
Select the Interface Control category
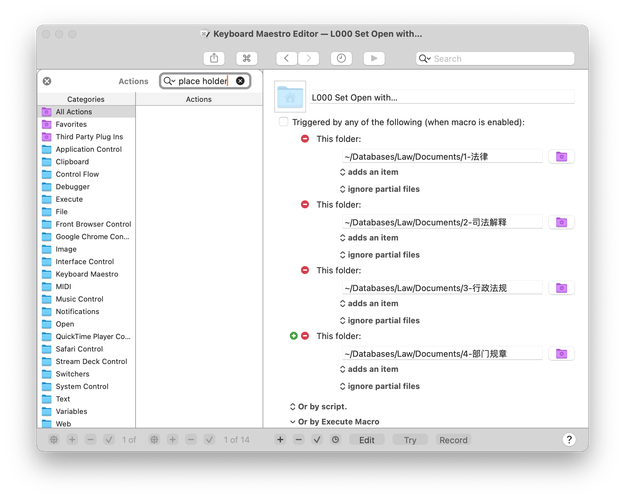coord(86,262)
